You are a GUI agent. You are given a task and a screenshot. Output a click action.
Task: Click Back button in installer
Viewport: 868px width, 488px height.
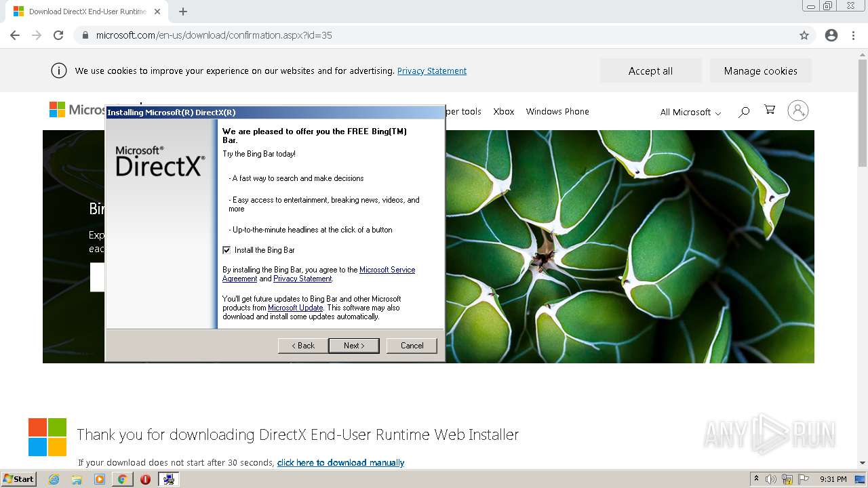click(x=303, y=346)
